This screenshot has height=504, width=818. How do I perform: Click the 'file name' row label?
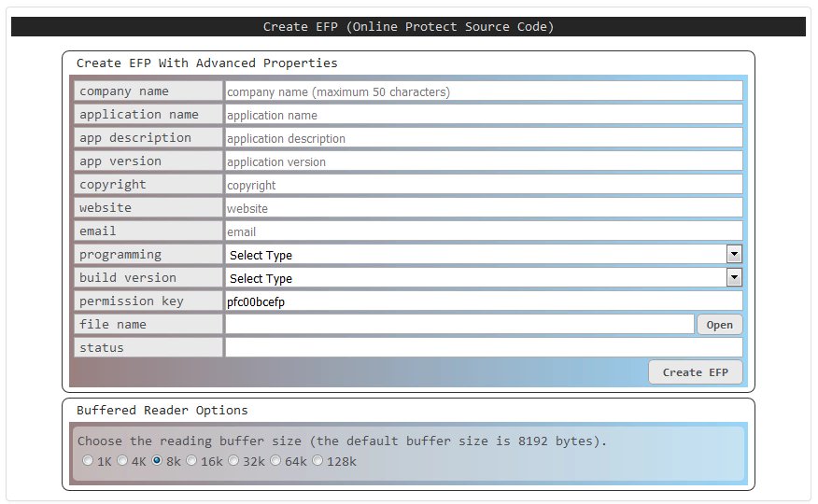click(x=148, y=325)
